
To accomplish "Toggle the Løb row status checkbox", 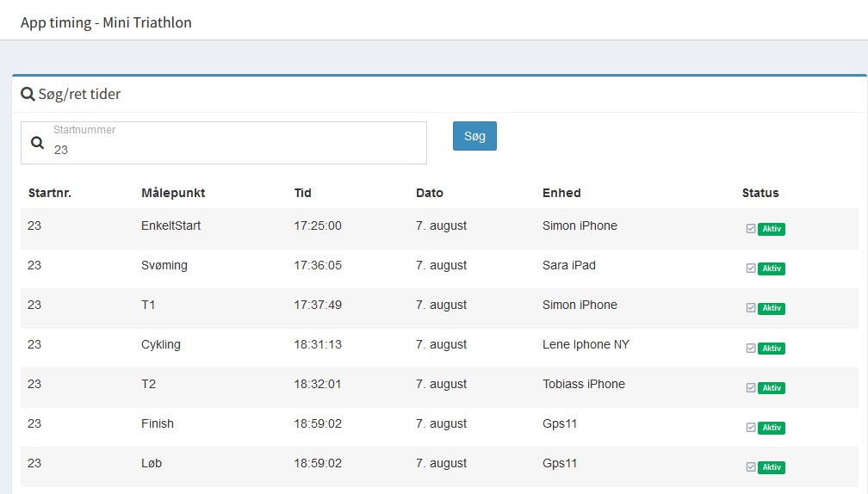I will (x=751, y=467).
